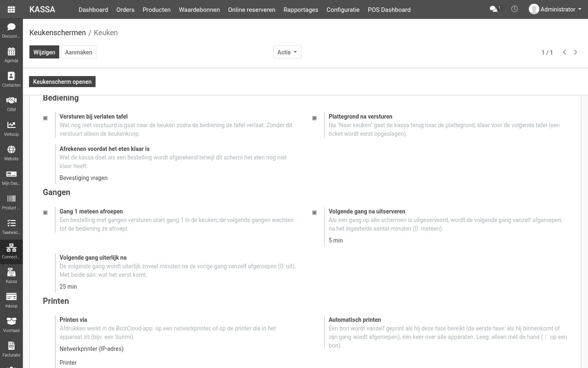The image size is (588, 368).
Task: Click the Wijzigen button
Action: [x=44, y=52]
